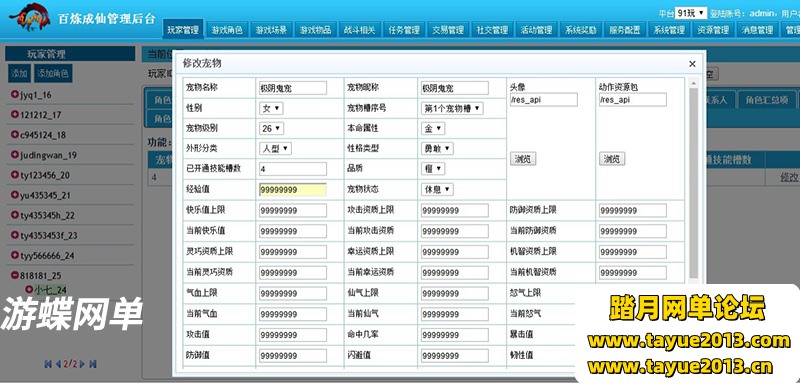Expand the 121212_17 tree node icon
This screenshot has height=384, width=800.
tap(14, 115)
